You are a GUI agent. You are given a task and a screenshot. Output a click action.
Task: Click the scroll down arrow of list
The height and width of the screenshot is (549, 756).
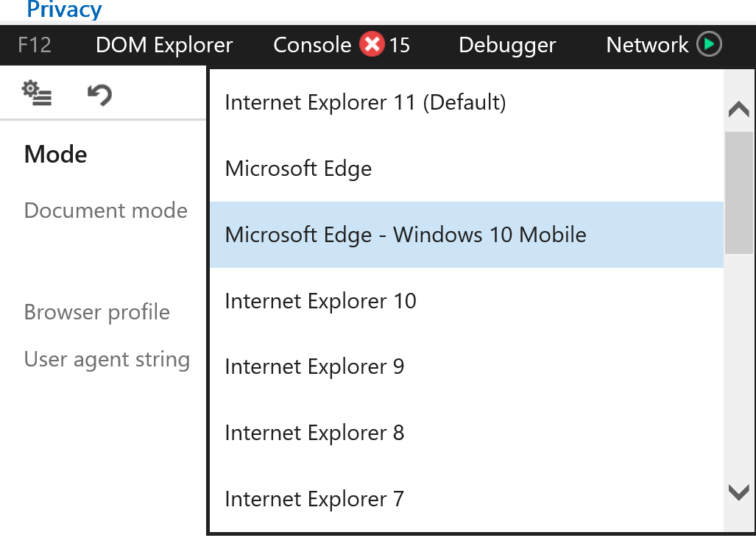[738, 492]
